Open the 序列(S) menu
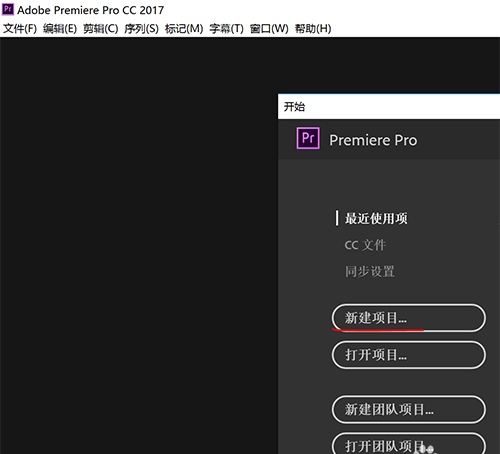This screenshot has width=500, height=454. point(141,29)
